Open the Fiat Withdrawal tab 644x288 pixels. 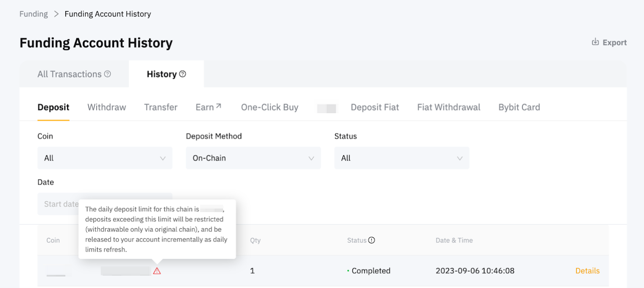[x=448, y=107]
